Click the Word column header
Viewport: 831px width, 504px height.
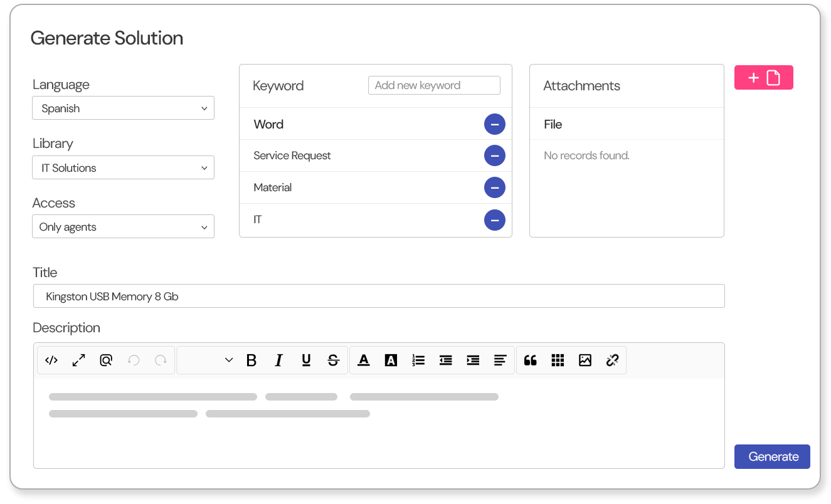point(268,124)
